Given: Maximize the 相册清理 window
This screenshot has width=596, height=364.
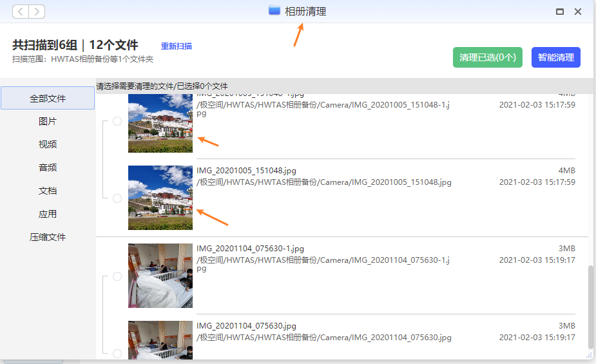Looking at the screenshot, I should point(560,12).
